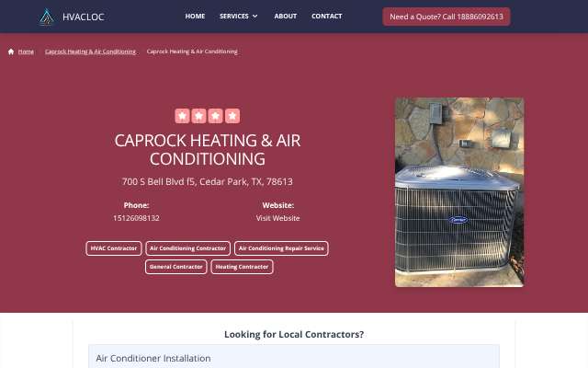Open the Air Conditioner Installation dropdown

(x=294, y=358)
